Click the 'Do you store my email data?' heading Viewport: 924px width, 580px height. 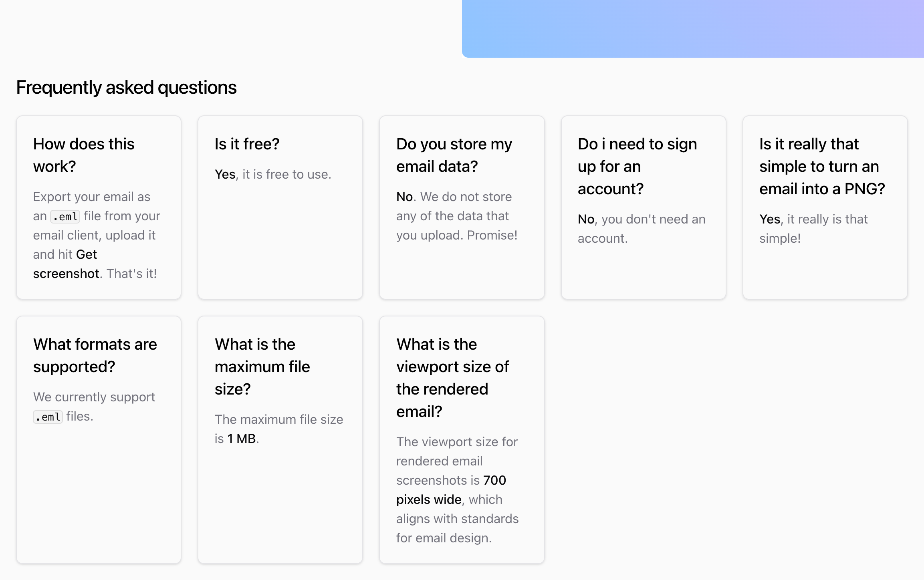click(454, 155)
